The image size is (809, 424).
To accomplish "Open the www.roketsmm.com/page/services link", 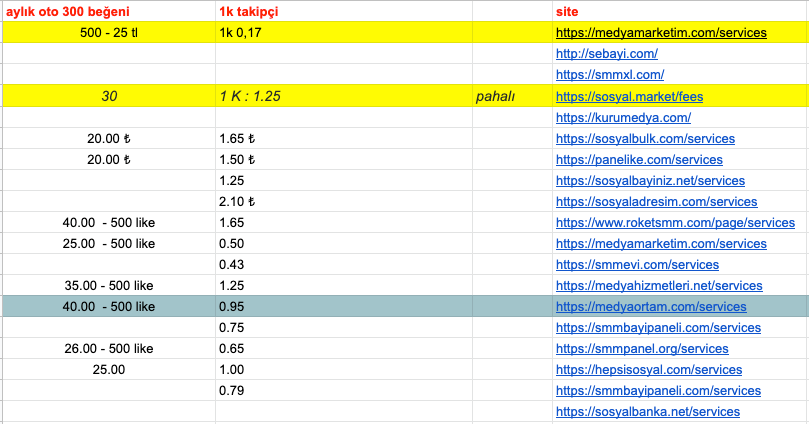I will point(675,223).
